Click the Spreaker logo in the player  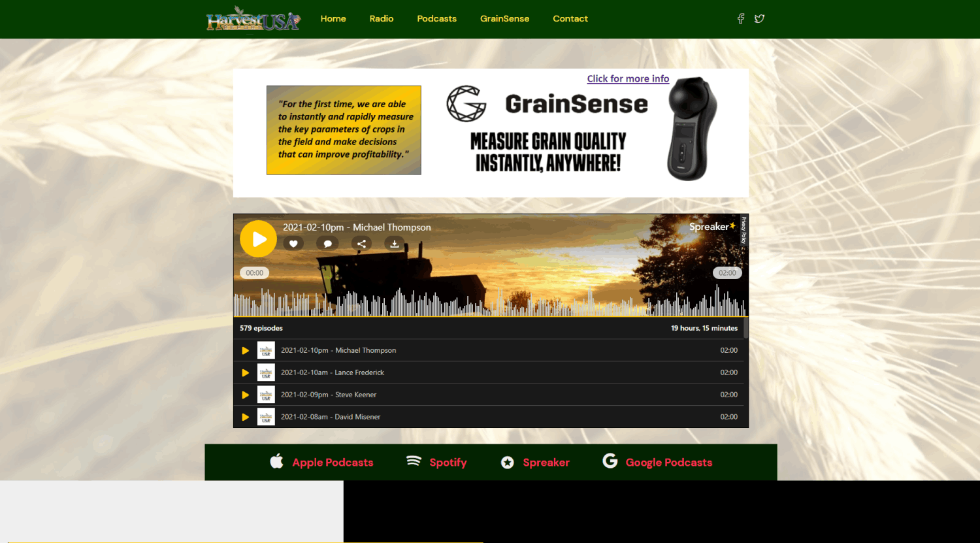click(x=712, y=227)
